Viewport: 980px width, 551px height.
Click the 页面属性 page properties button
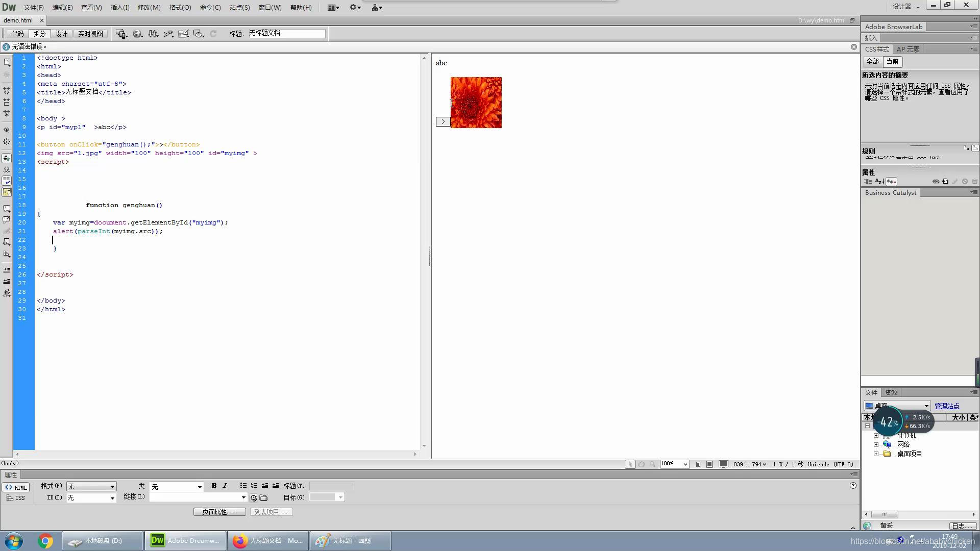(x=219, y=512)
